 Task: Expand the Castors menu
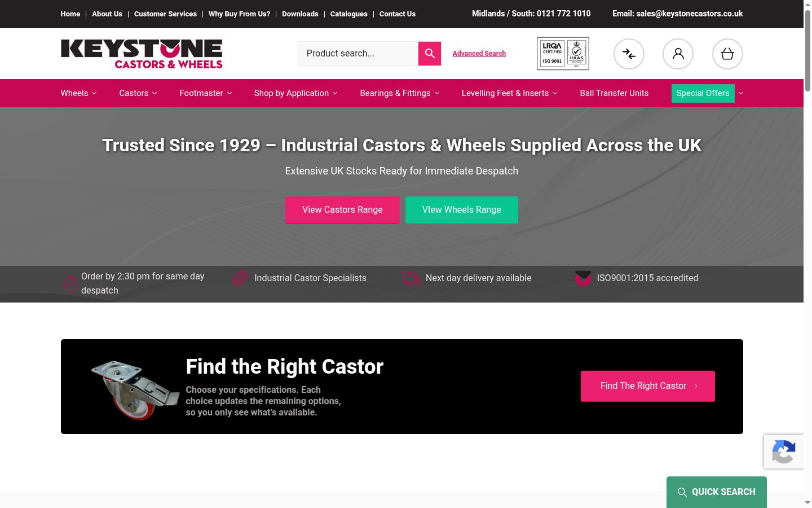tap(138, 93)
